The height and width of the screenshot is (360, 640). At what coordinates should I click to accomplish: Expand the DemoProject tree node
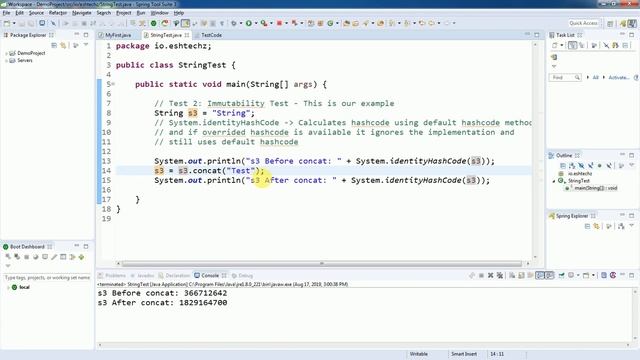pyautogui.click(x=6, y=53)
